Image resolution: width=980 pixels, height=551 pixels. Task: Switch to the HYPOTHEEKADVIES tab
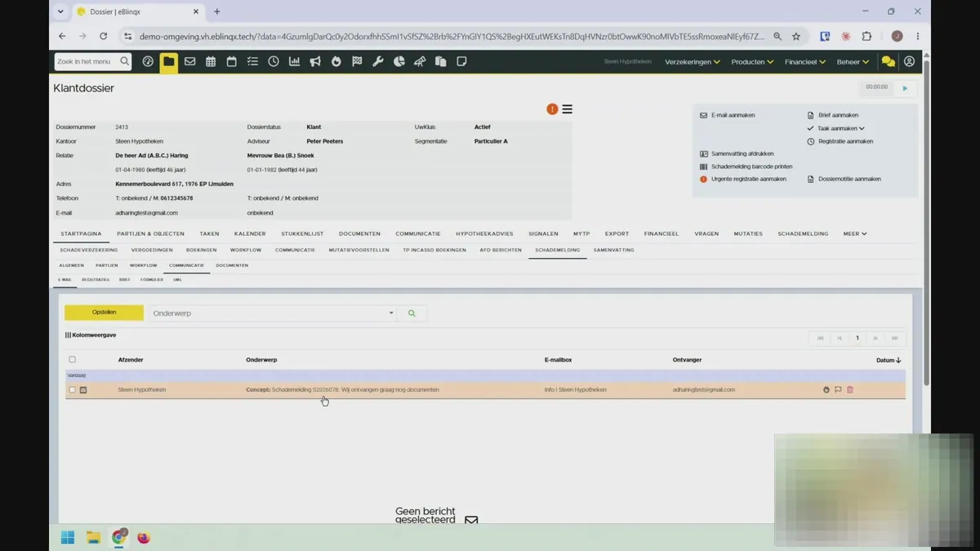(x=484, y=234)
